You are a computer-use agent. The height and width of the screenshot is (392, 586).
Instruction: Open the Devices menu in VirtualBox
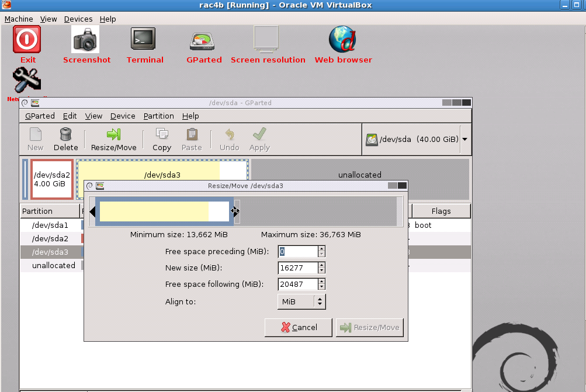pyautogui.click(x=78, y=19)
